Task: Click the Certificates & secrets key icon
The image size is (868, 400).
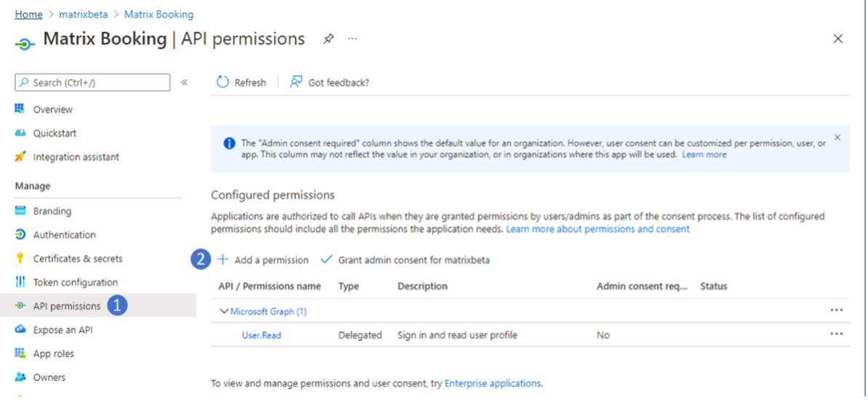Action: point(20,259)
